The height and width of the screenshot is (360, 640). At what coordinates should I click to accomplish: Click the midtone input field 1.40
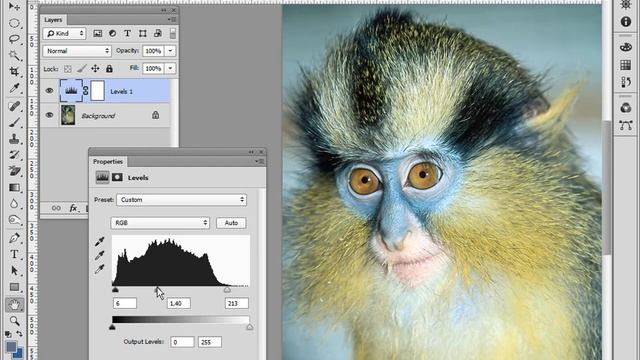pos(178,303)
